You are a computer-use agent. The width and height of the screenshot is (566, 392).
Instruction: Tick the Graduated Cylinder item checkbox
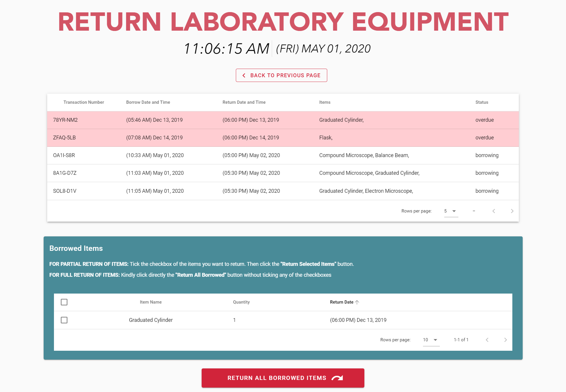pos(64,320)
